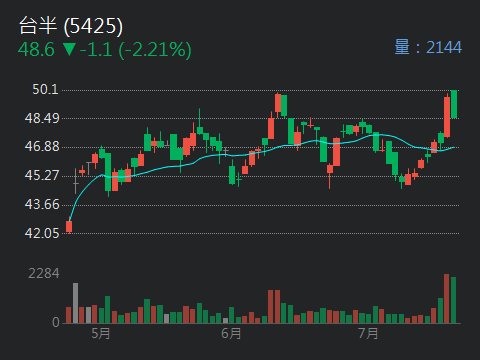This screenshot has width=480, height=360.
Task: Click the 0 volume axis label
Action: [56, 322]
